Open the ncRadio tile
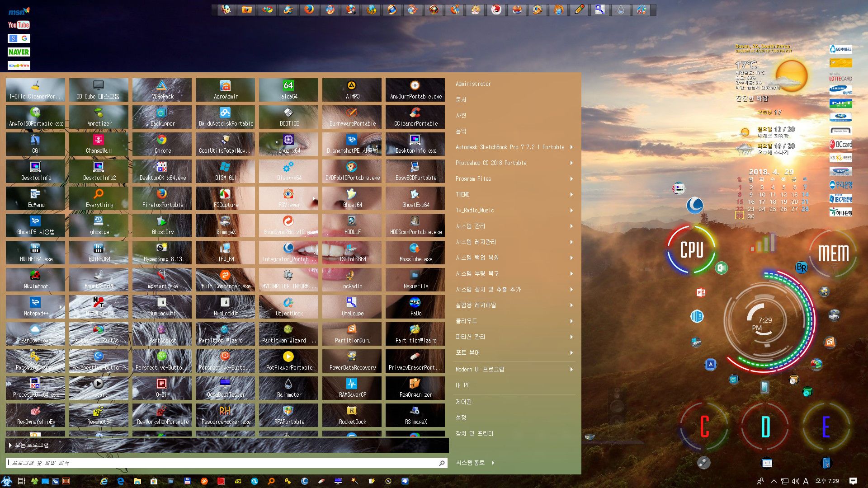 pos(352,279)
